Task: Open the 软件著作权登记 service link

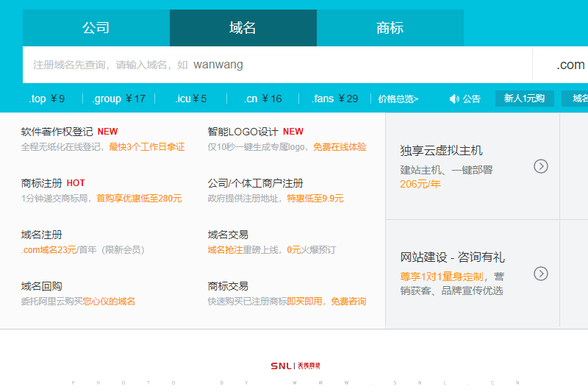Action: (x=57, y=132)
